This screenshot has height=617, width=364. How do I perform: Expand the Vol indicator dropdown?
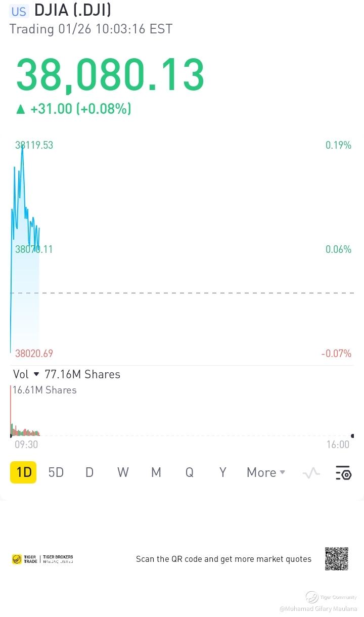pos(36,374)
